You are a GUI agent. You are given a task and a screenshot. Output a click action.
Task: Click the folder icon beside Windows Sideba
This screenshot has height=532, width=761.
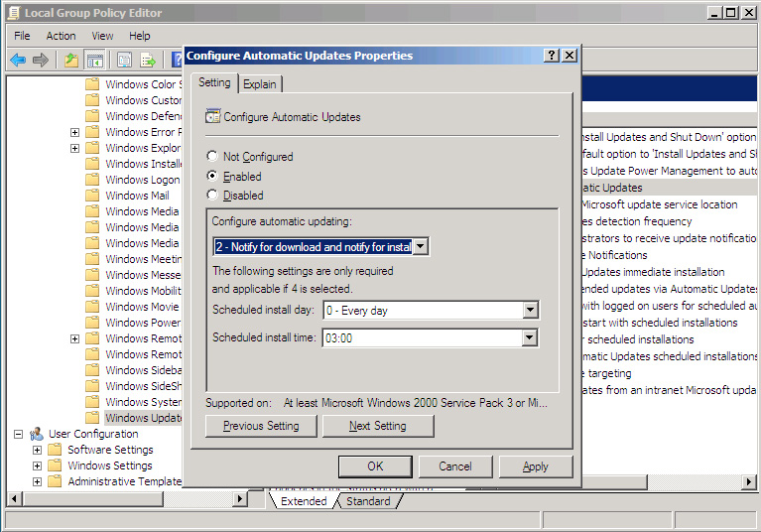(92, 370)
